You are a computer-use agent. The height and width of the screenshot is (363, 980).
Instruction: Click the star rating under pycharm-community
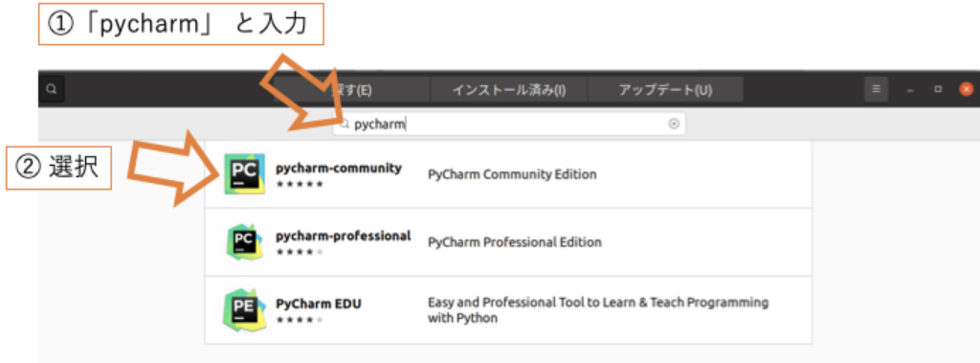point(300,184)
